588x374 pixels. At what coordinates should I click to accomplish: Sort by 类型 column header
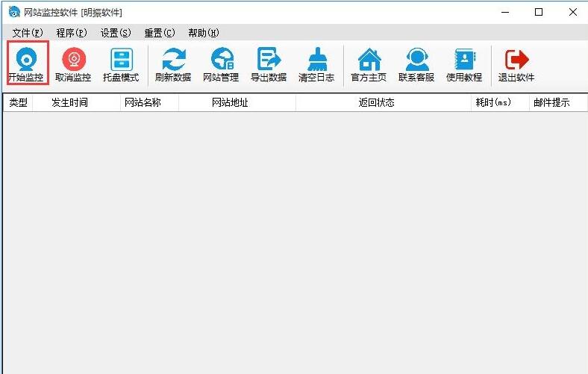click(x=19, y=102)
